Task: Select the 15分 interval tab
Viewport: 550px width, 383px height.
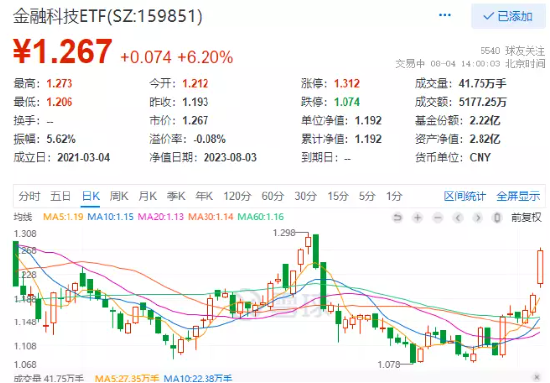Action: click(x=338, y=196)
